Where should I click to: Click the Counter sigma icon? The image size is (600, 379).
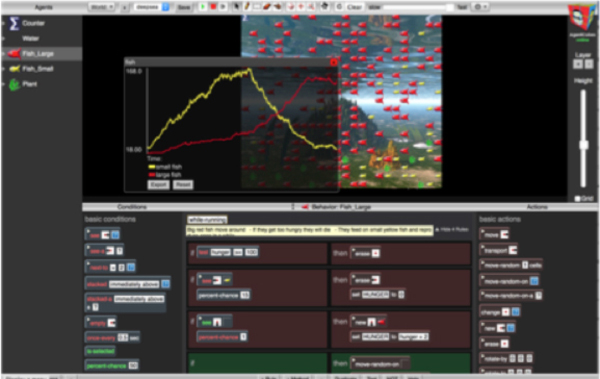point(14,23)
